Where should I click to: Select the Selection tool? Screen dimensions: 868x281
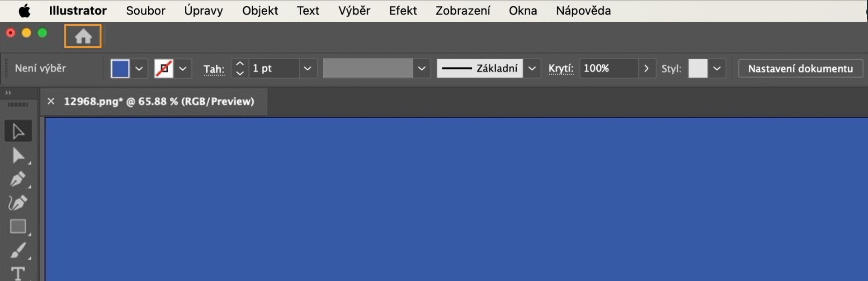18,131
